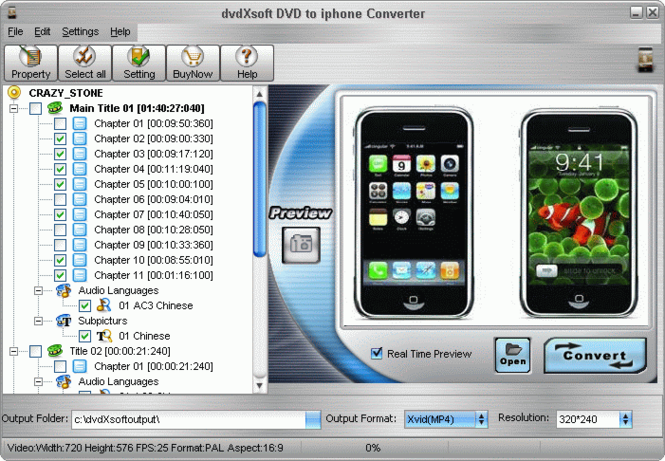This screenshot has height=461, width=665.
Task: Click the Preview snapshot camera icon
Action: click(301, 245)
